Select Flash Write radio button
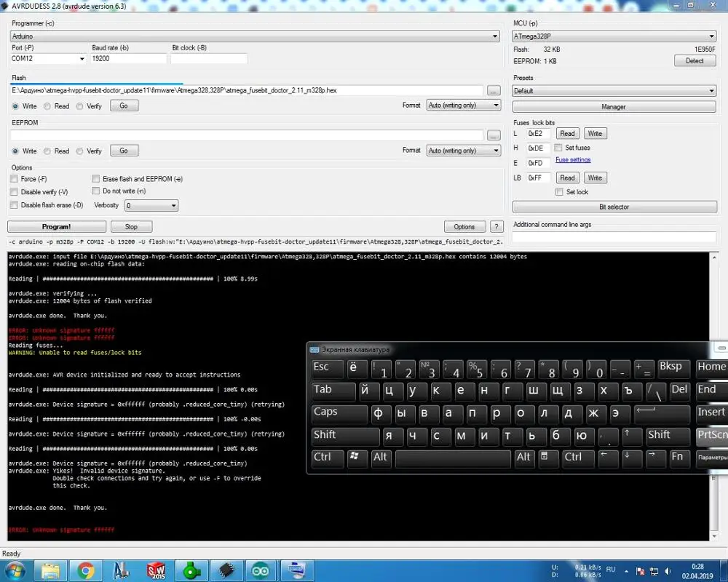 [15, 106]
